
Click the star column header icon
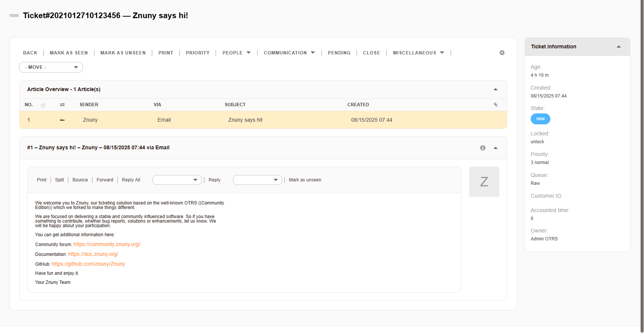tap(43, 105)
